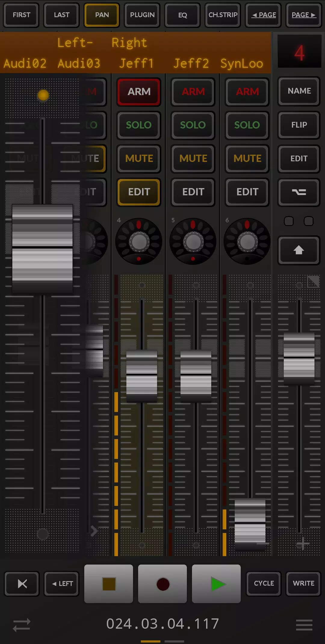Click the option modifier key icon
The image size is (325, 644).
[x=299, y=192]
